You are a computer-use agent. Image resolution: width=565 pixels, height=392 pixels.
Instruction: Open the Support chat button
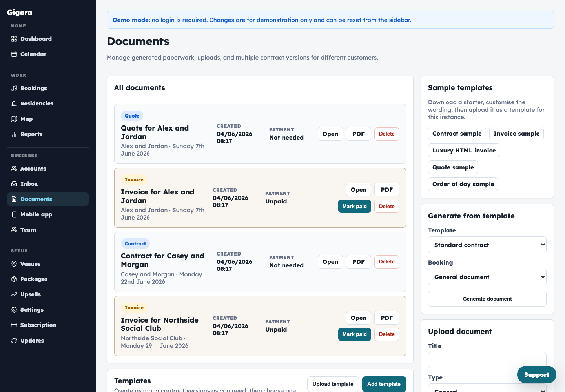537,375
